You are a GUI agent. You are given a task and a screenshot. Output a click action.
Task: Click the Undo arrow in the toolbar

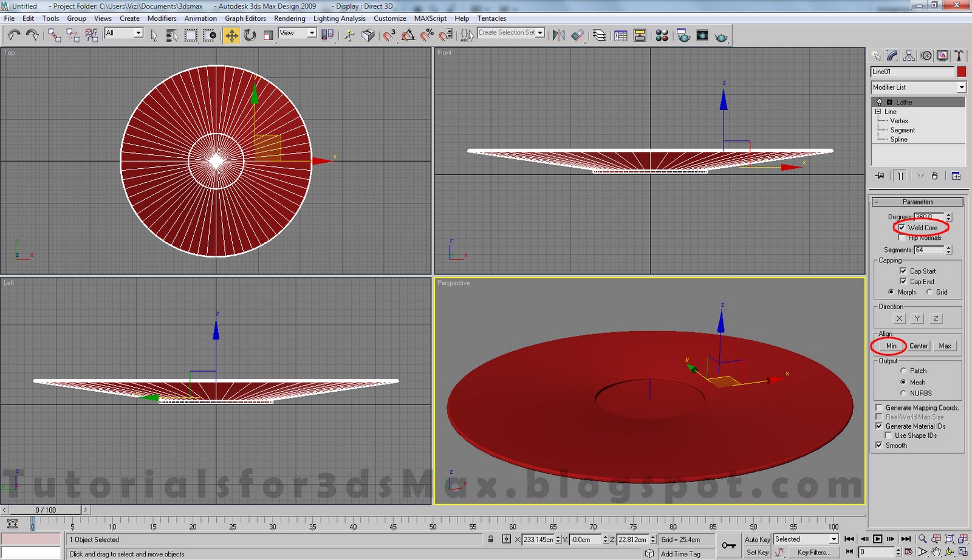pyautogui.click(x=13, y=35)
